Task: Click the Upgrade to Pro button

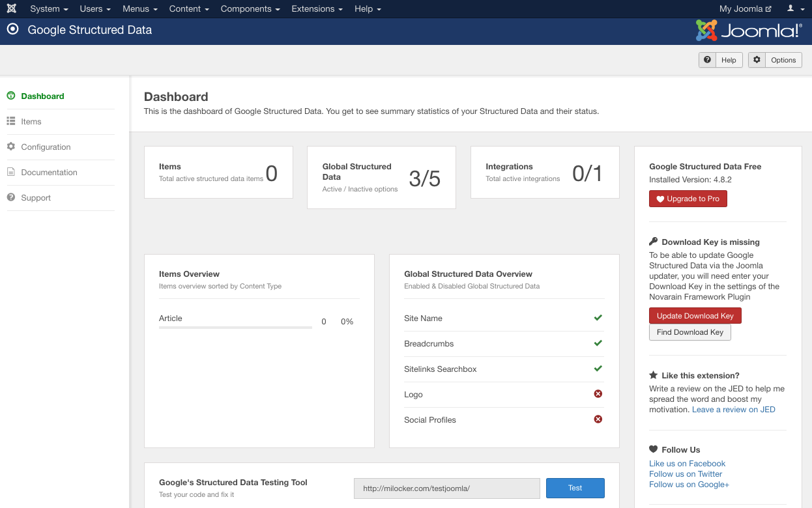Action: (x=688, y=199)
